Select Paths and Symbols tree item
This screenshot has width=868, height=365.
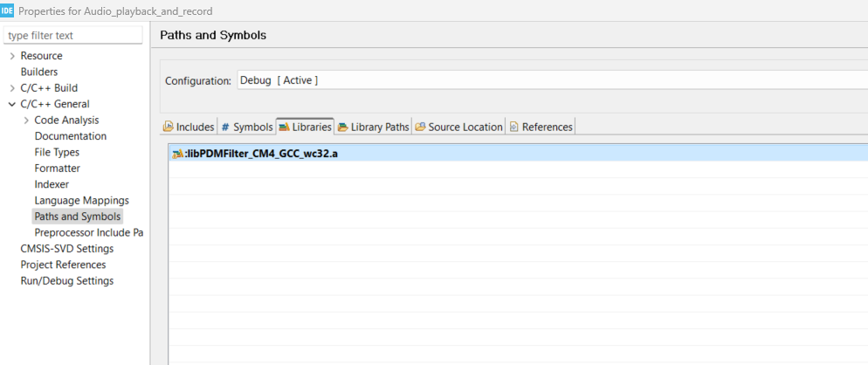coord(78,217)
